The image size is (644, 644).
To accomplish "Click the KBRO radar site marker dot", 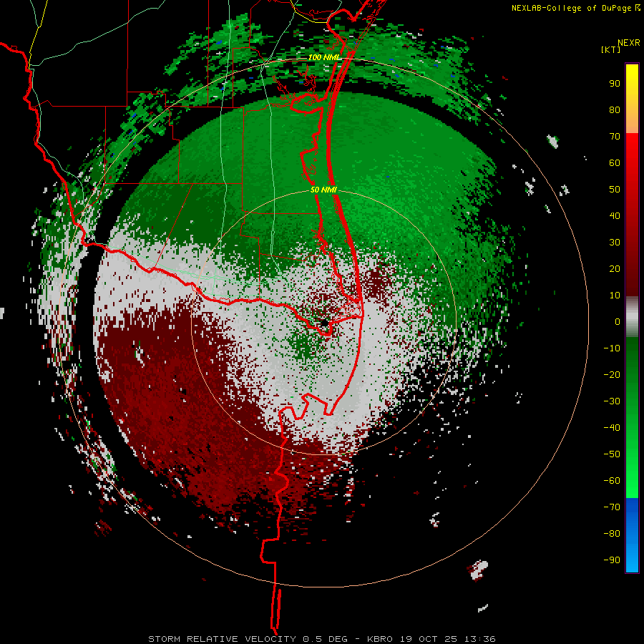I will 324,323.
